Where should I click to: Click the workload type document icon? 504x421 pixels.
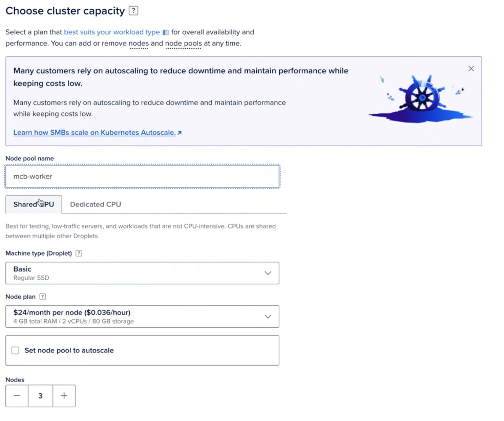coord(166,32)
